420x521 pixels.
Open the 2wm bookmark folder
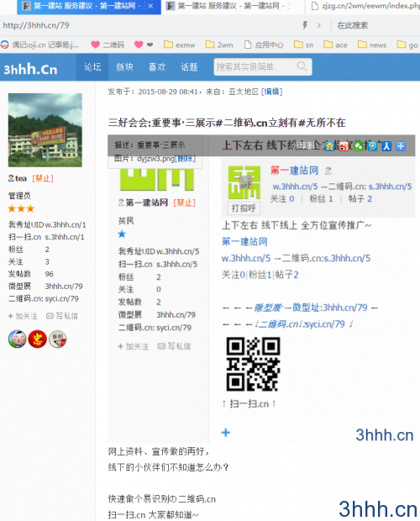tap(219, 45)
